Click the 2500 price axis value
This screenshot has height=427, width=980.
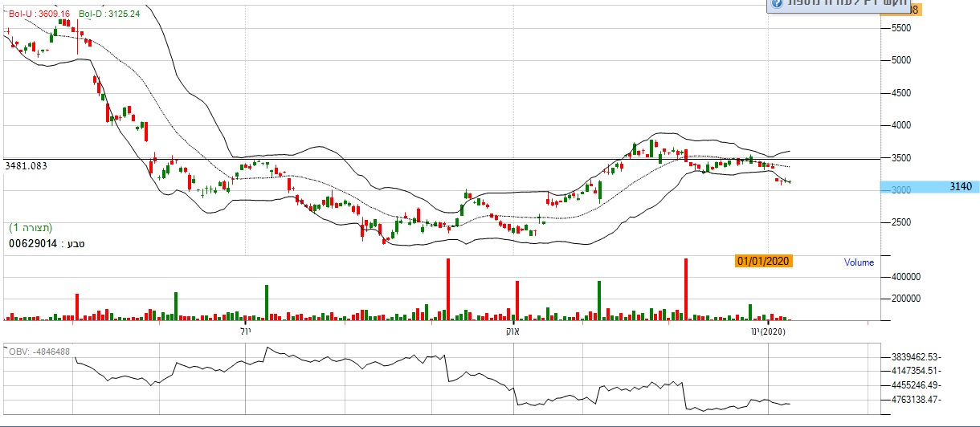click(x=901, y=222)
